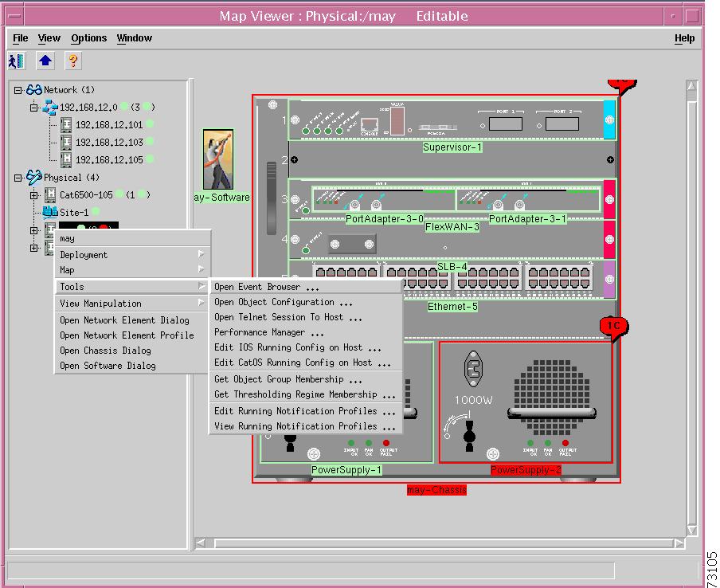Screen dimensions: 720x588
Task: Open the View menu
Action: click(49, 38)
